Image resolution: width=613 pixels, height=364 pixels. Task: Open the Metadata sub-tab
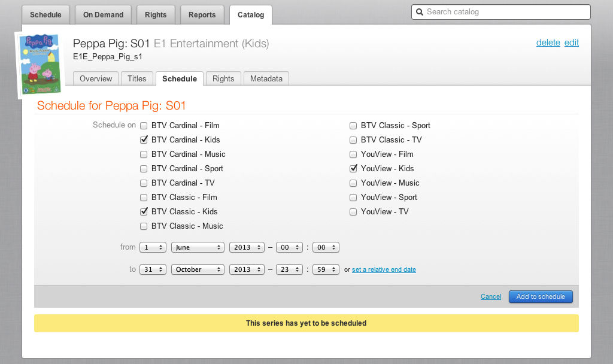tap(266, 78)
